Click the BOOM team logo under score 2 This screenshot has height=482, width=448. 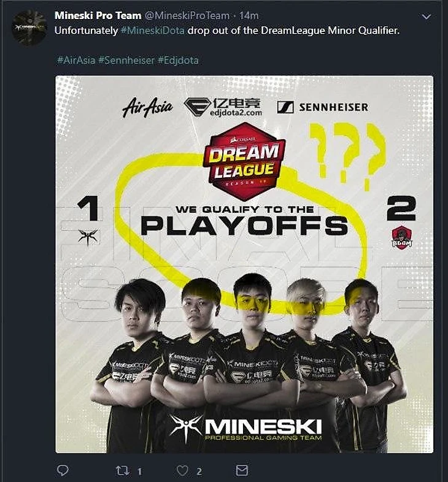click(402, 237)
